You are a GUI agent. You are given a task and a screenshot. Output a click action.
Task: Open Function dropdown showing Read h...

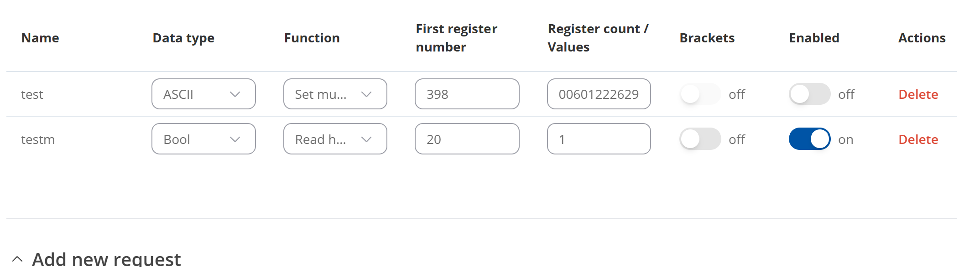click(x=335, y=139)
